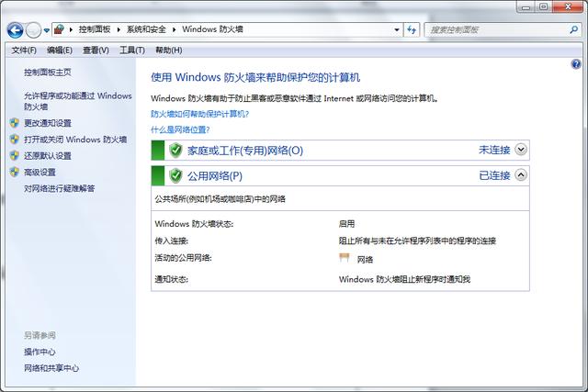The height and width of the screenshot is (392, 588).
Task: Click 启用 firewall state value
Action: click(346, 224)
